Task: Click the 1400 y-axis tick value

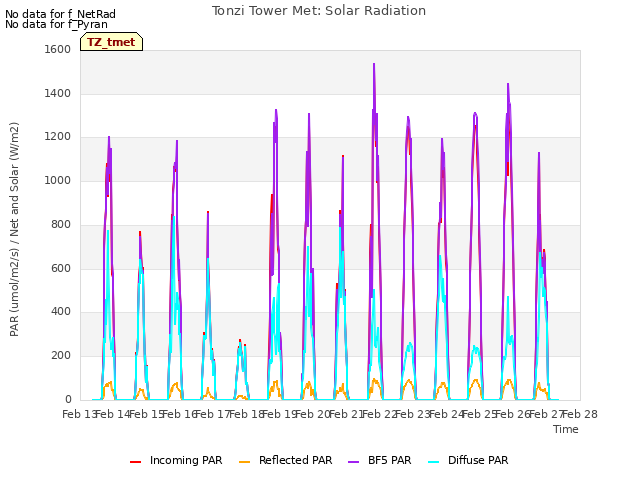Action: coord(58,93)
